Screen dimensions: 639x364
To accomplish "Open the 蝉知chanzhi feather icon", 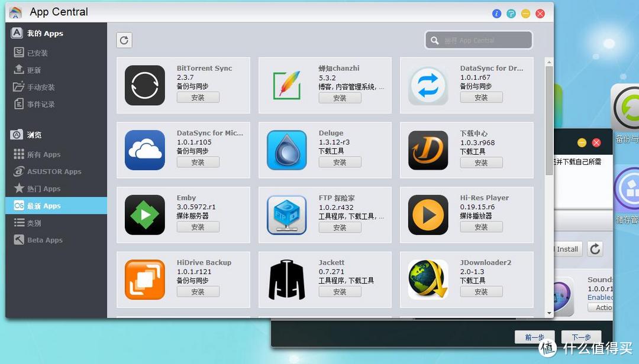I will 286,86.
